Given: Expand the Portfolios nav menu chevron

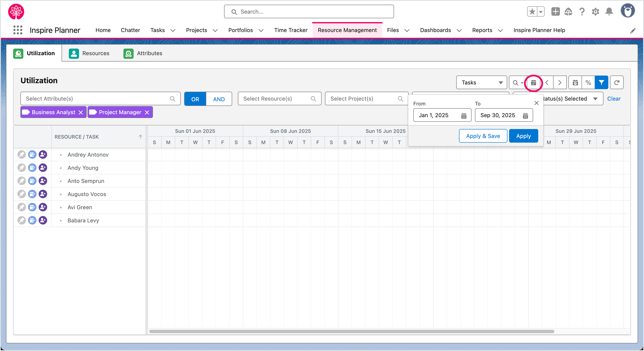Looking at the screenshot, I should pyautogui.click(x=261, y=31).
